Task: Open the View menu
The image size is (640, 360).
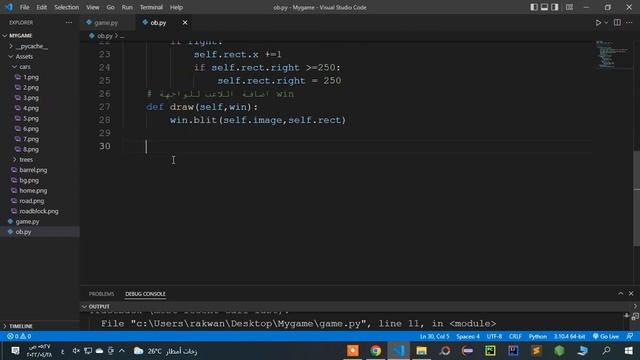Action: (x=93, y=7)
